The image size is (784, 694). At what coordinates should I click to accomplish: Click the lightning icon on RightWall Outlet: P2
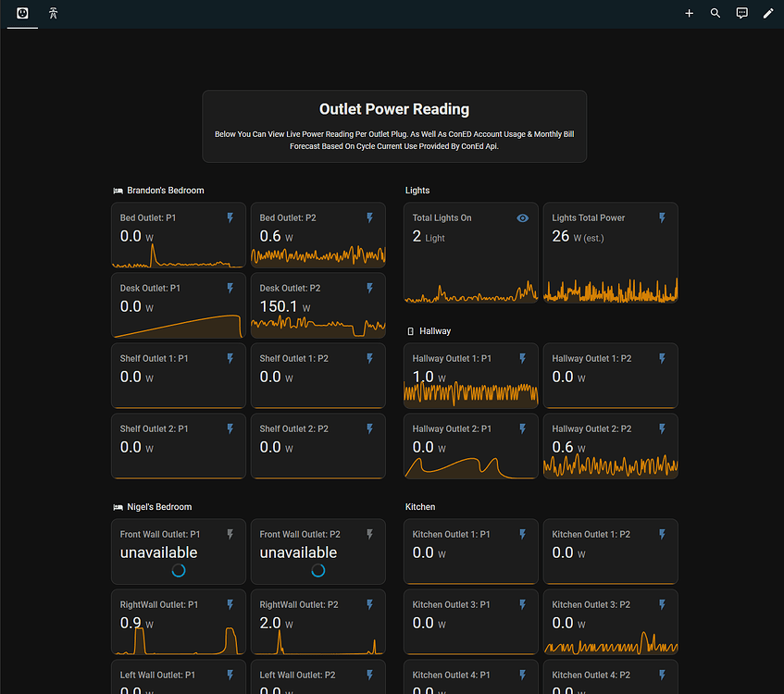[x=370, y=605]
